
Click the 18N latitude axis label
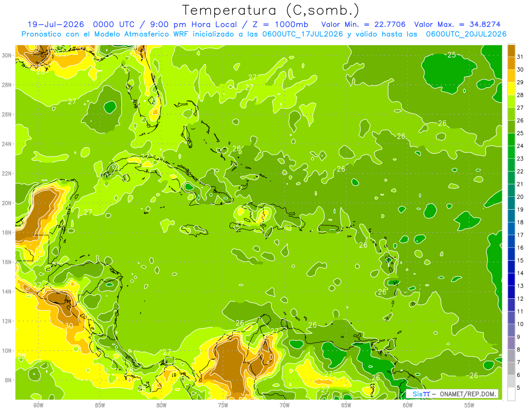pyautogui.click(x=6, y=232)
